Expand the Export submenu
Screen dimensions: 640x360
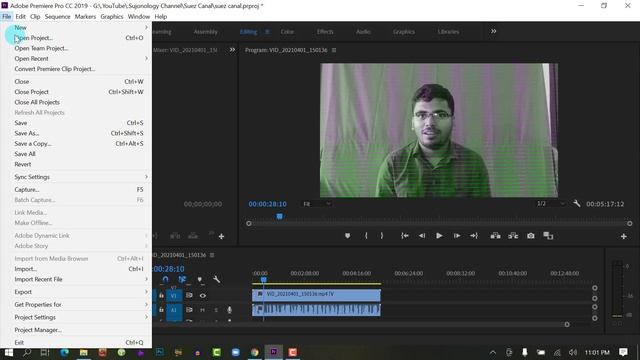click(x=77, y=292)
